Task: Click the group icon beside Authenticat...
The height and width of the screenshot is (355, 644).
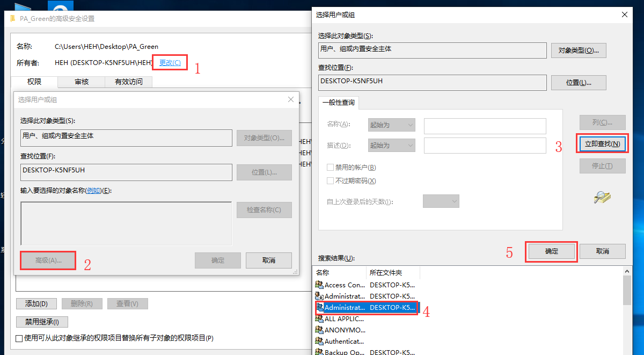Action: [x=319, y=341]
